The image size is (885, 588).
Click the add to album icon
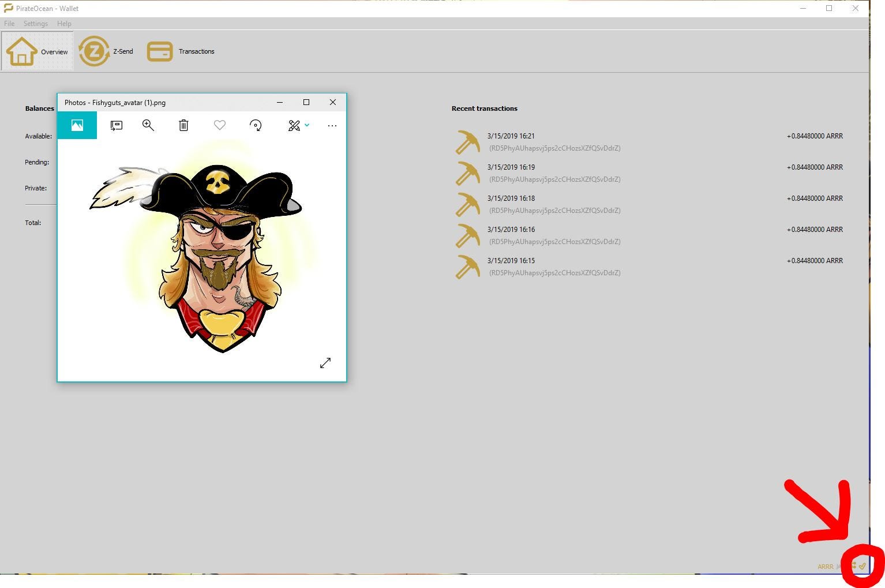pyautogui.click(x=116, y=125)
